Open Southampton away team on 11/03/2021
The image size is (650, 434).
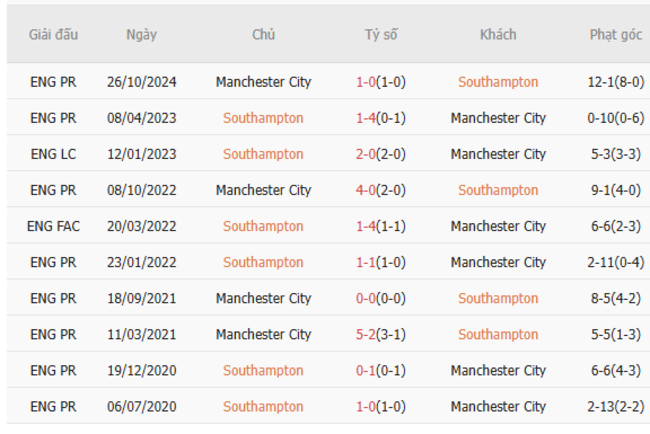click(x=497, y=334)
